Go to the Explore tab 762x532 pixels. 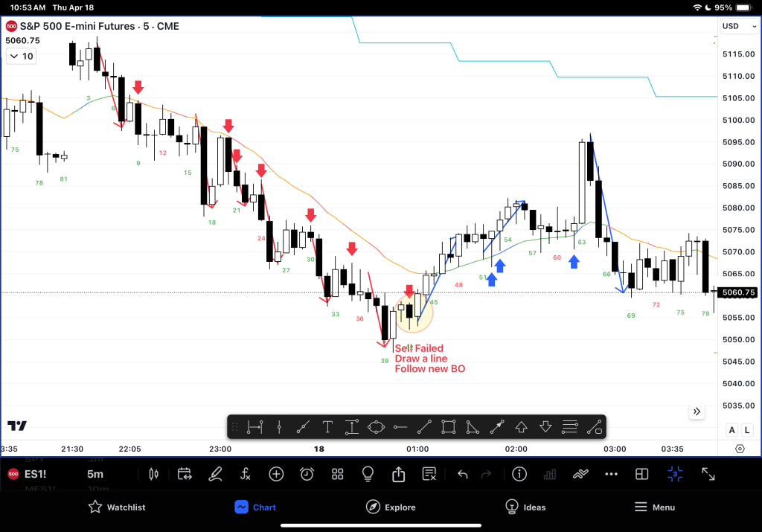(x=391, y=507)
